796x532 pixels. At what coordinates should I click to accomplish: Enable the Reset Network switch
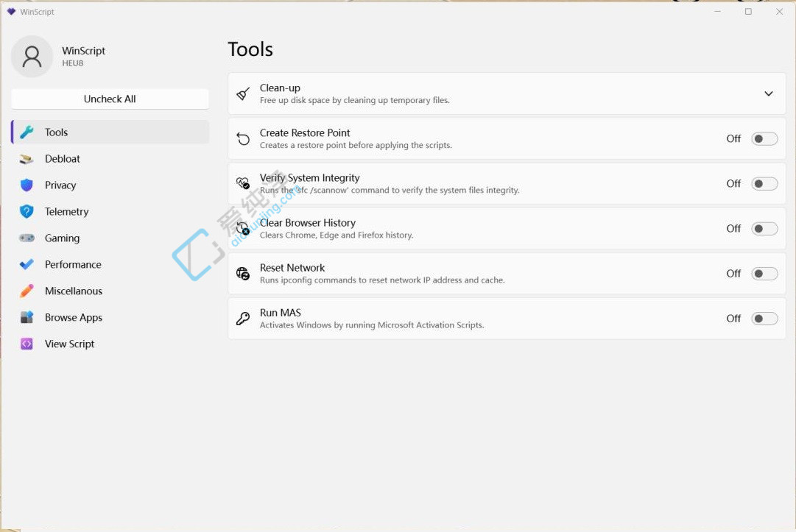(764, 274)
